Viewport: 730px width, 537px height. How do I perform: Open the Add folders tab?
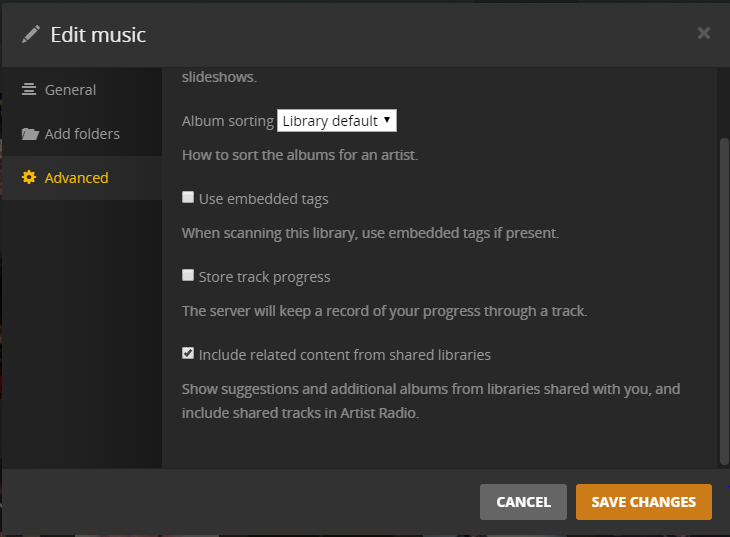[82, 134]
